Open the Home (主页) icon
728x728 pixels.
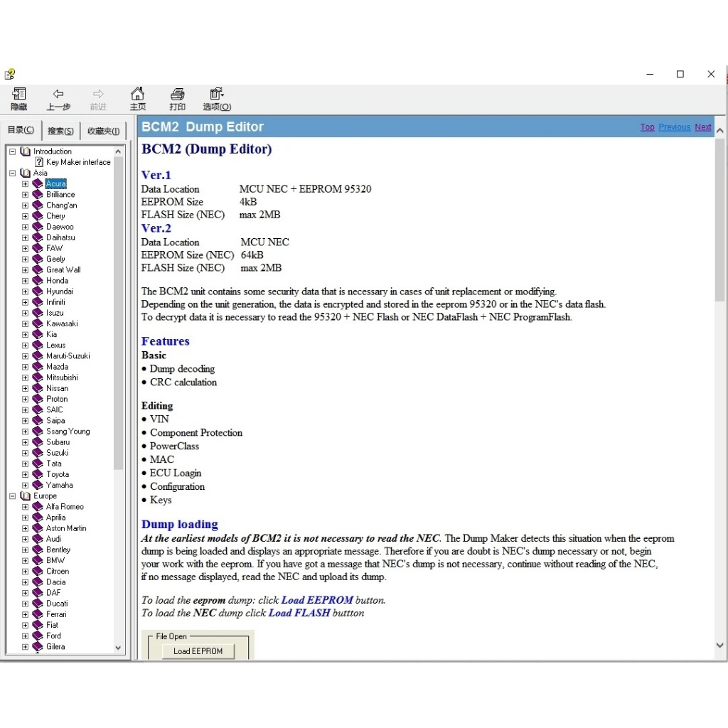click(x=137, y=94)
